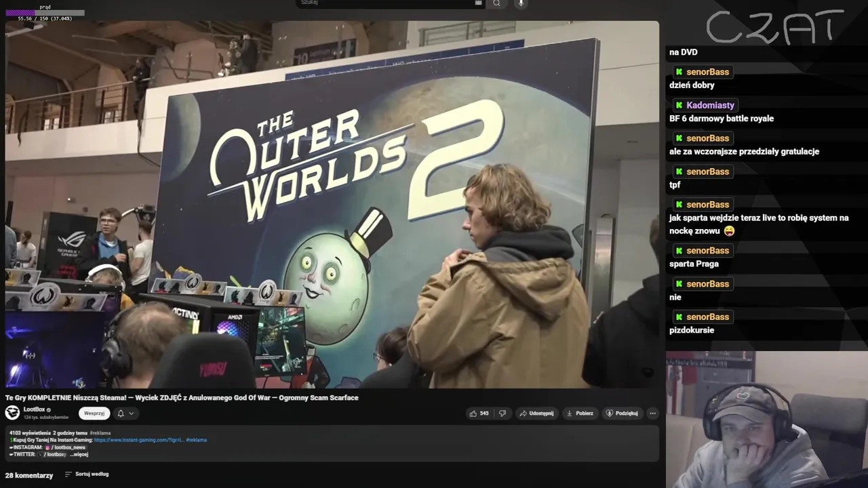Click the dislike thumbs-down icon
Viewport: 868px width, 488px height.
click(502, 413)
